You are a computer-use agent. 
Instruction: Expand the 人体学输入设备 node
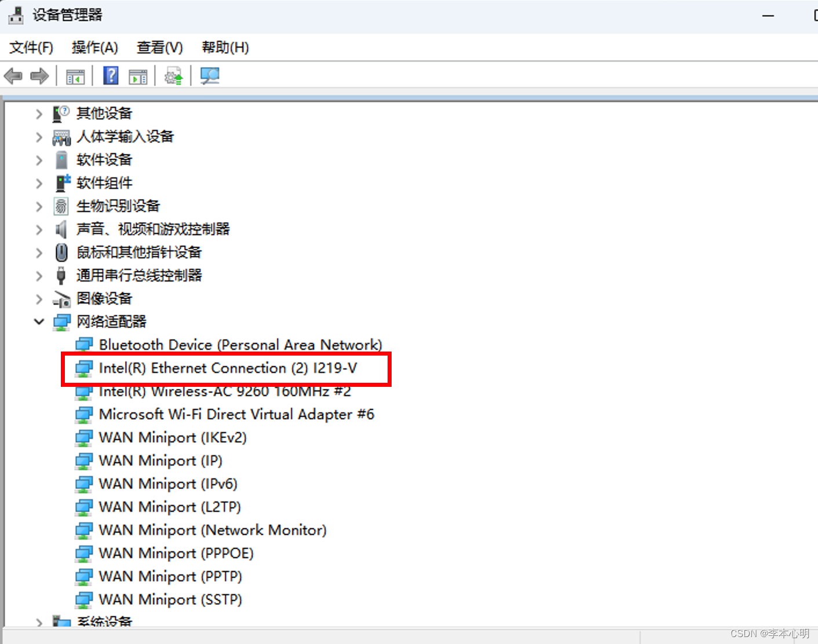[39, 137]
